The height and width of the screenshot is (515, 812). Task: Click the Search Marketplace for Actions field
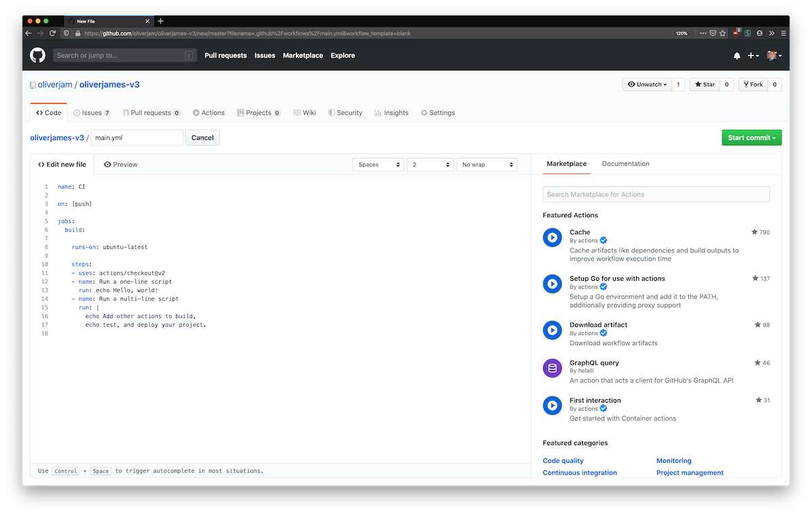(x=656, y=194)
